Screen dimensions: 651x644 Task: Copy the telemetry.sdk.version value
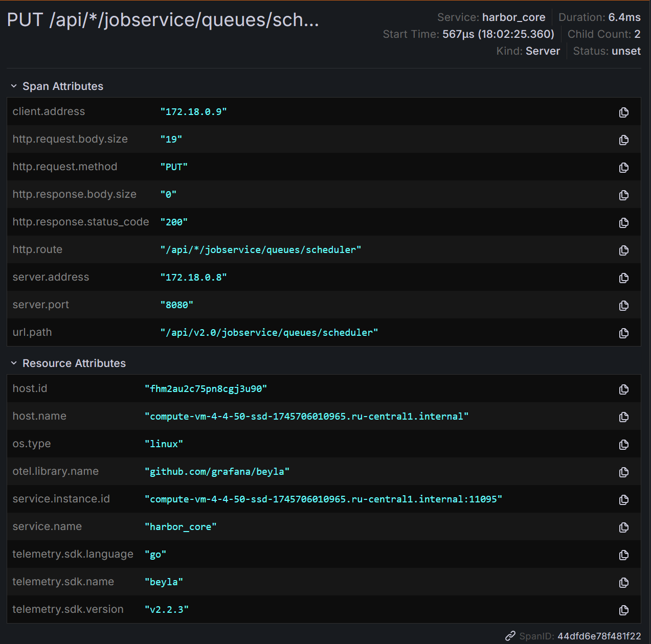pos(623,610)
